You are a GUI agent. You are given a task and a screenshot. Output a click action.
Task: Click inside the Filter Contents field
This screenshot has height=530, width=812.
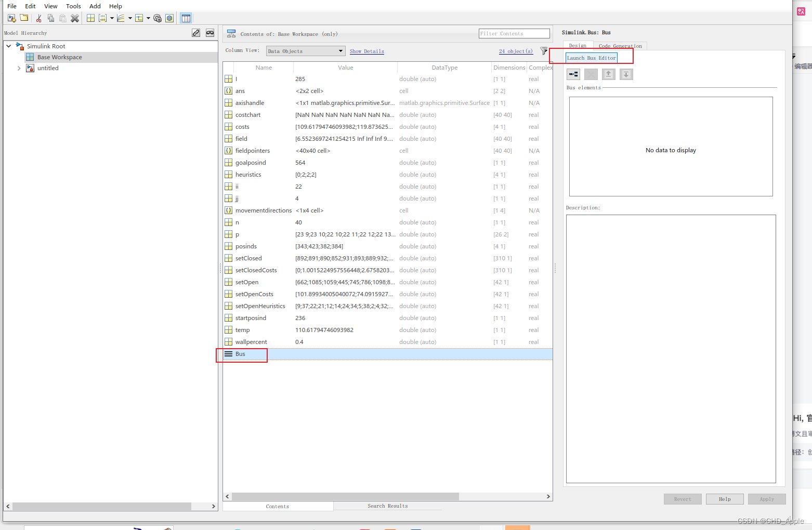(x=514, y=33)
